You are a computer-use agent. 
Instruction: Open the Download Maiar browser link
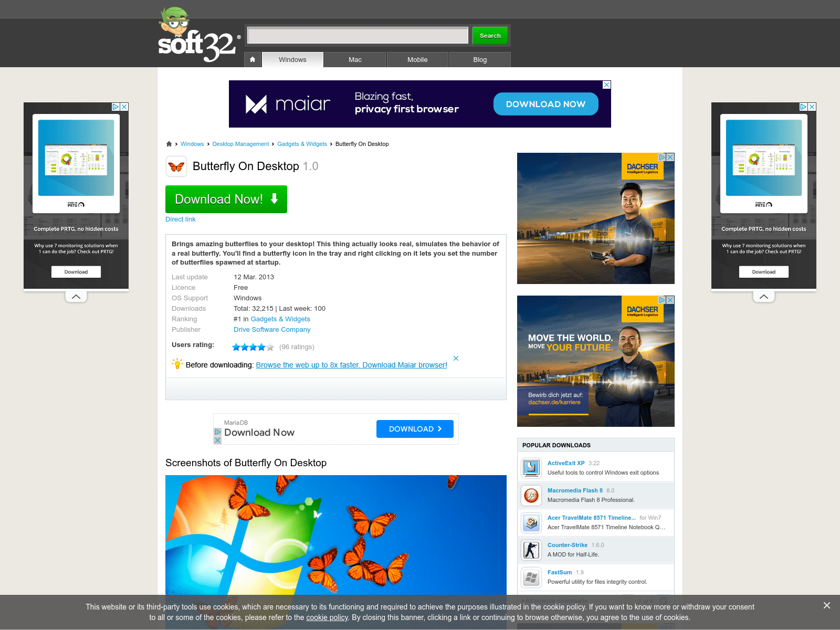coord(351,365)
